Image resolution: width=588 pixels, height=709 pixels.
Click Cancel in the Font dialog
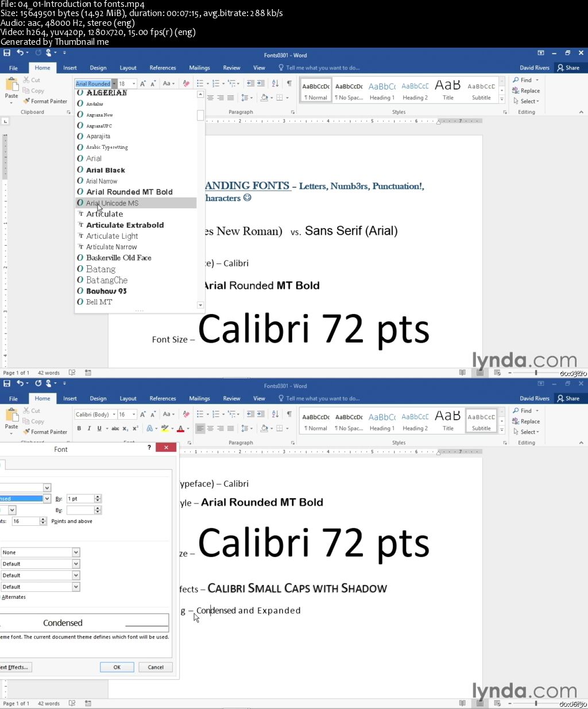pyautogui.click(x=156, y=667)
